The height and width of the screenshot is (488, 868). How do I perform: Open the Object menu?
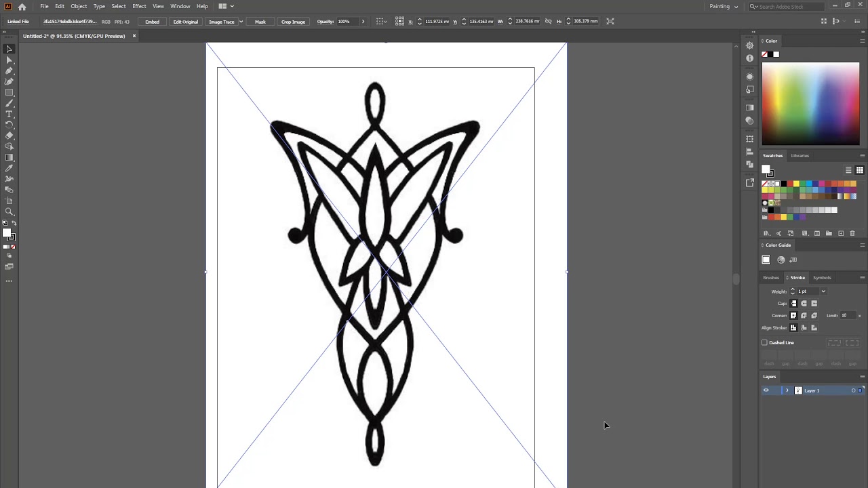point(79,6)
